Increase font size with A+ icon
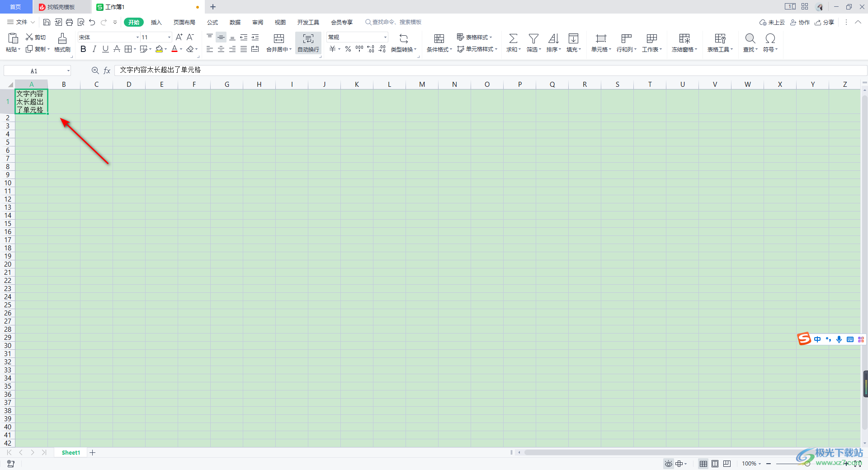 (179, 37)
